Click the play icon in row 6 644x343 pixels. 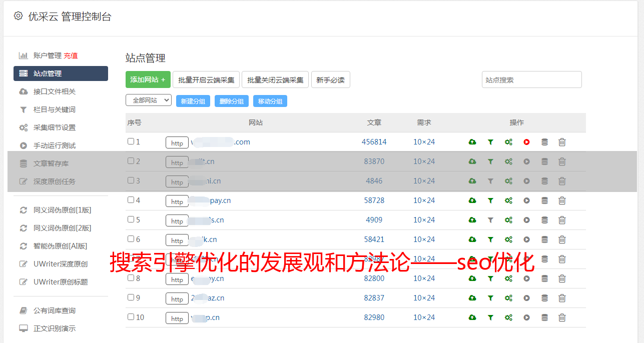coord(526,239)
